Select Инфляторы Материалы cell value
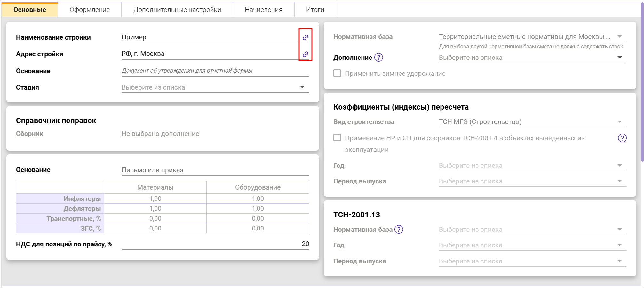Screen dimensions: 644x288 (155, 198)
